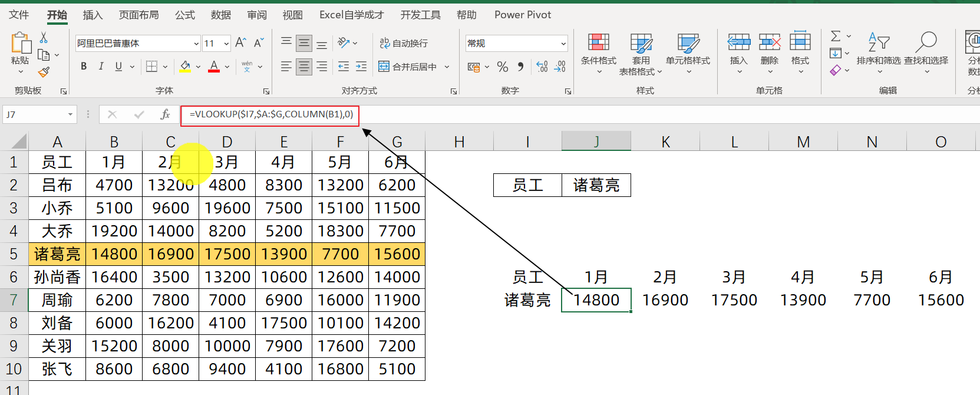Click the Format Painter brush icon
This screenshot has width=980, height=395.
point(44,72)
